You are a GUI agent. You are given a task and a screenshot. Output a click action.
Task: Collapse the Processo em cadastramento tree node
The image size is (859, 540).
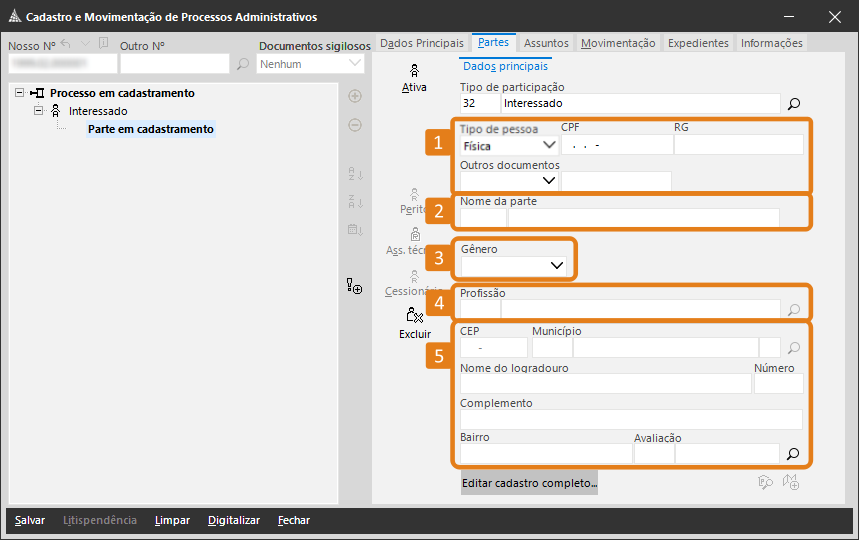[20, 93]
